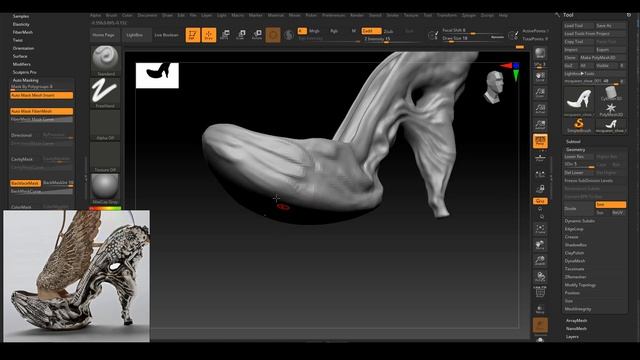
Task: Toggle PolyFrame Line Fill display
Action: (x=540, y=292)
